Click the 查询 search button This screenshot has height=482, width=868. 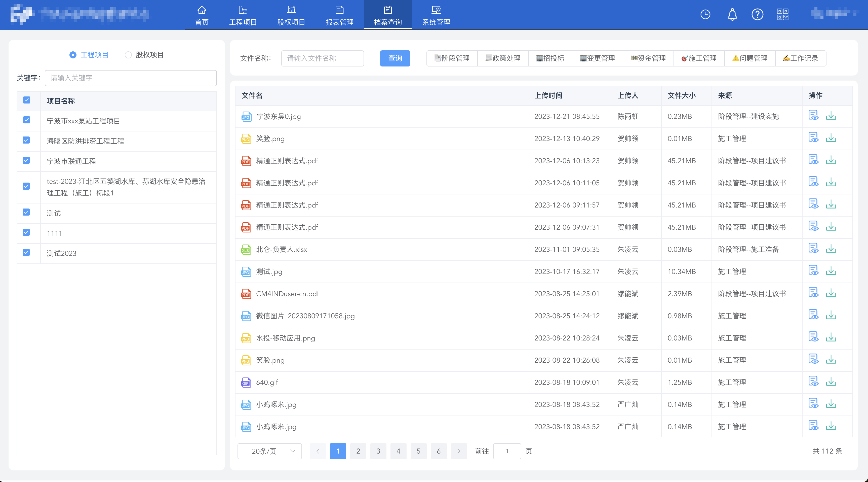pos(395,58)
